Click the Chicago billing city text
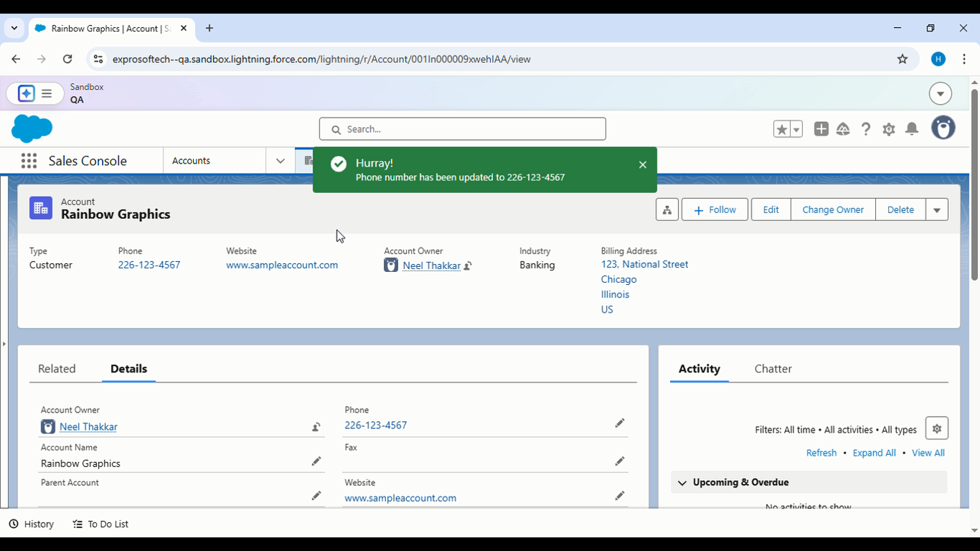 619,279
